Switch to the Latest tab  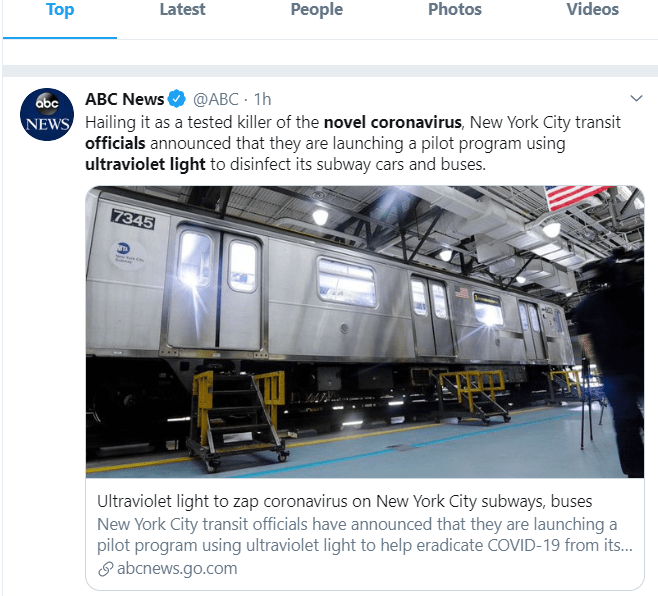click(183, 10)
